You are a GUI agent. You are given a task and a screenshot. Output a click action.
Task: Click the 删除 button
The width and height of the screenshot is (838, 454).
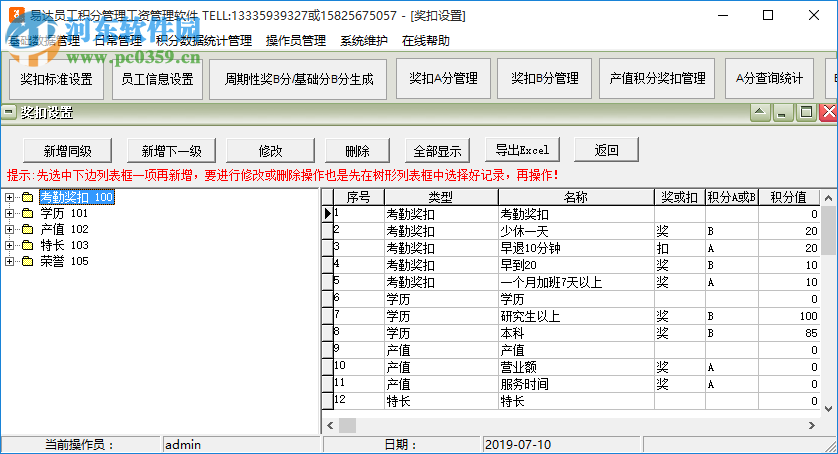coord(357,151)
